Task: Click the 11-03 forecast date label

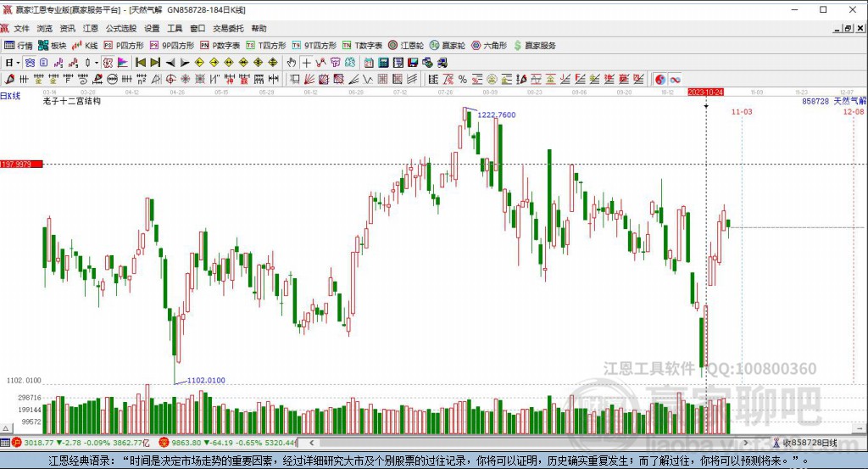Action: click(x=742, y=112)
